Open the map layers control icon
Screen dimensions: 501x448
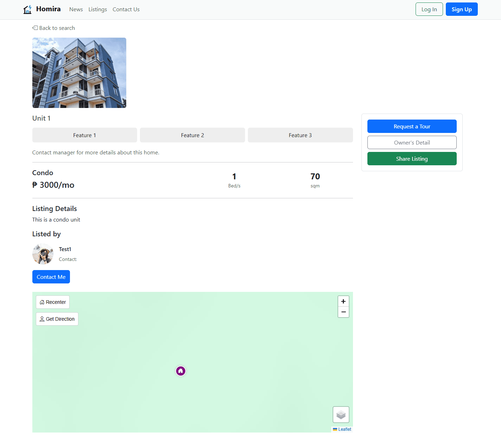tap(341, 415)
